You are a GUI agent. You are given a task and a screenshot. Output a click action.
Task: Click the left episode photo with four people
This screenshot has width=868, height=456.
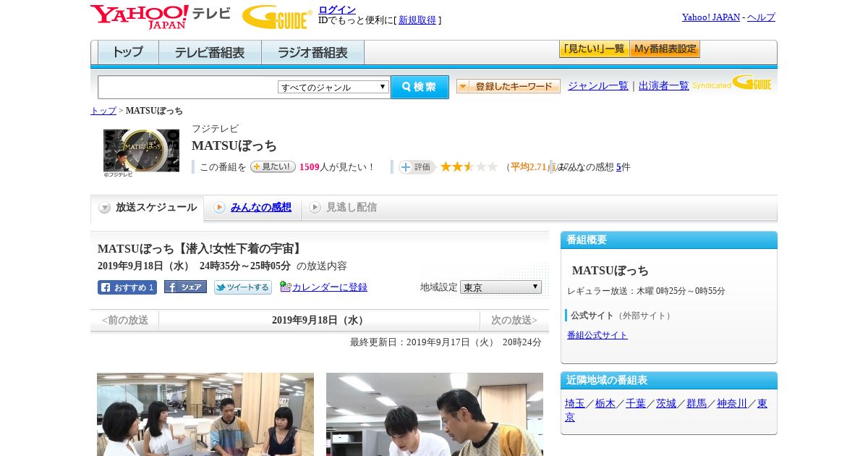(x=205, y=414)
